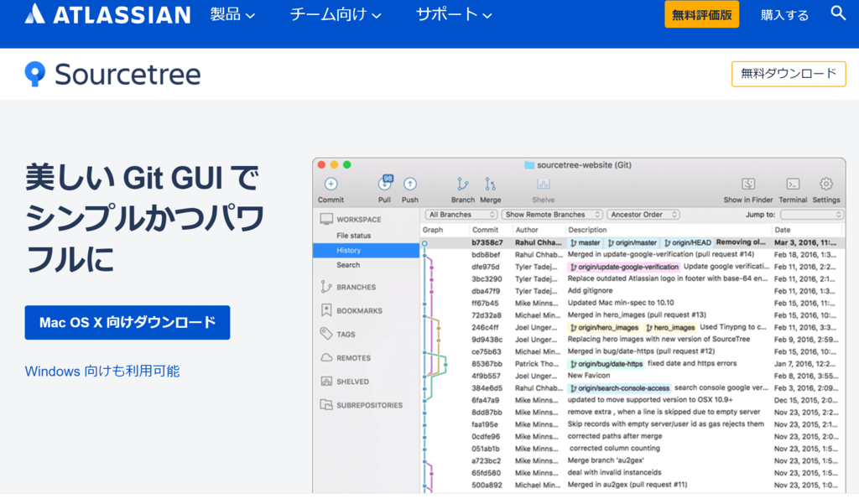Viewport: 859px width, 504px height.
Task: Click the Shelve toolbar icon
Action: 544,184
